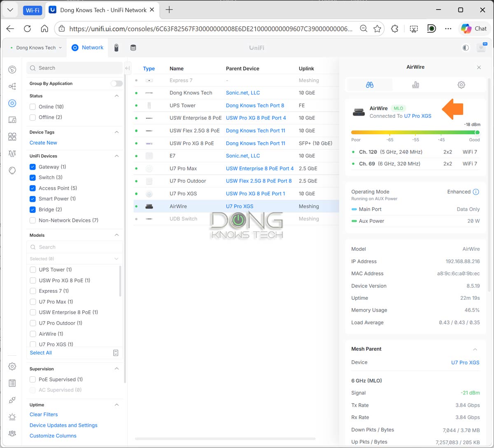
Task: Collapse the Uptime filter section
Action: 117,405
